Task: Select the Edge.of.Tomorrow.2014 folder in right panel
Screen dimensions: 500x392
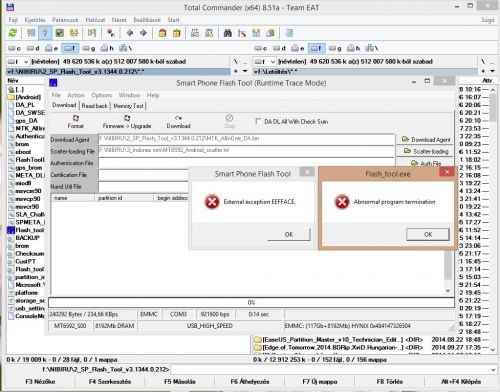Action: (x=338, y=348)
